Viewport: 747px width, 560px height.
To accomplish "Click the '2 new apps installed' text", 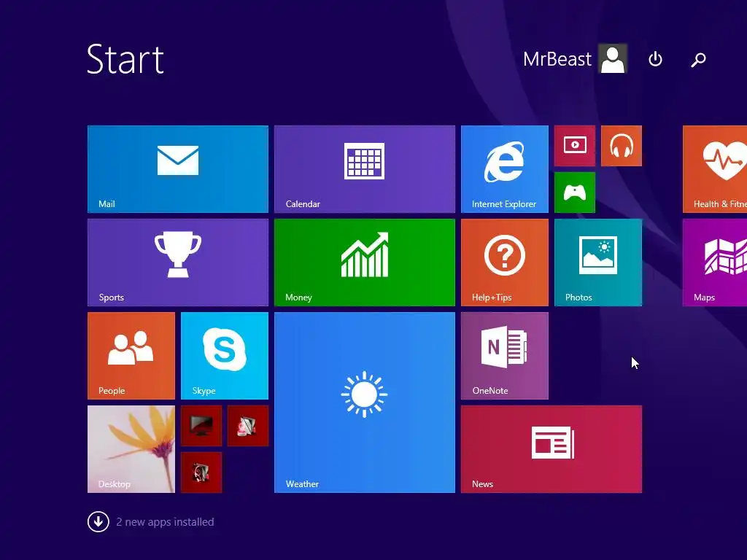I will pyautogui.click(x=165, y=522).
